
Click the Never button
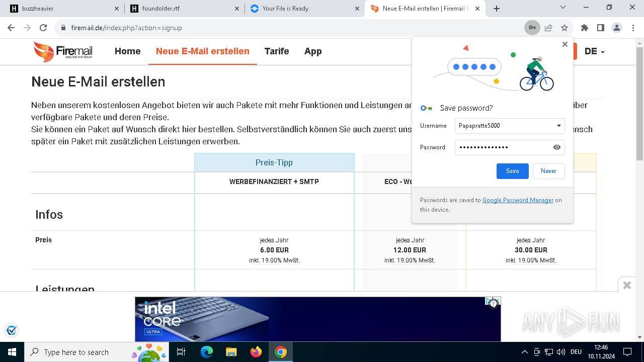tap(548, 171)
